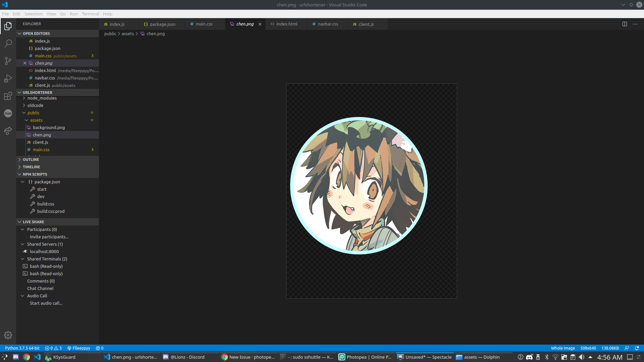Open the KDE application launcher

tap(5, 357)
